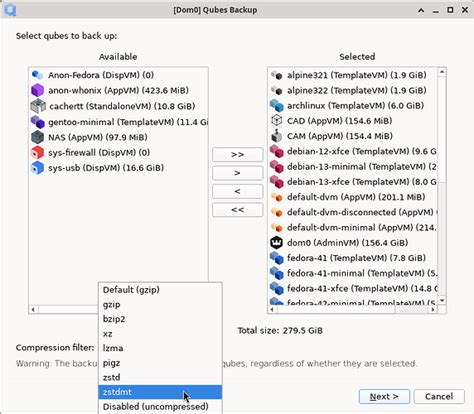Click the default-dvm-minimal icon
474x414 pixels.
277,227
